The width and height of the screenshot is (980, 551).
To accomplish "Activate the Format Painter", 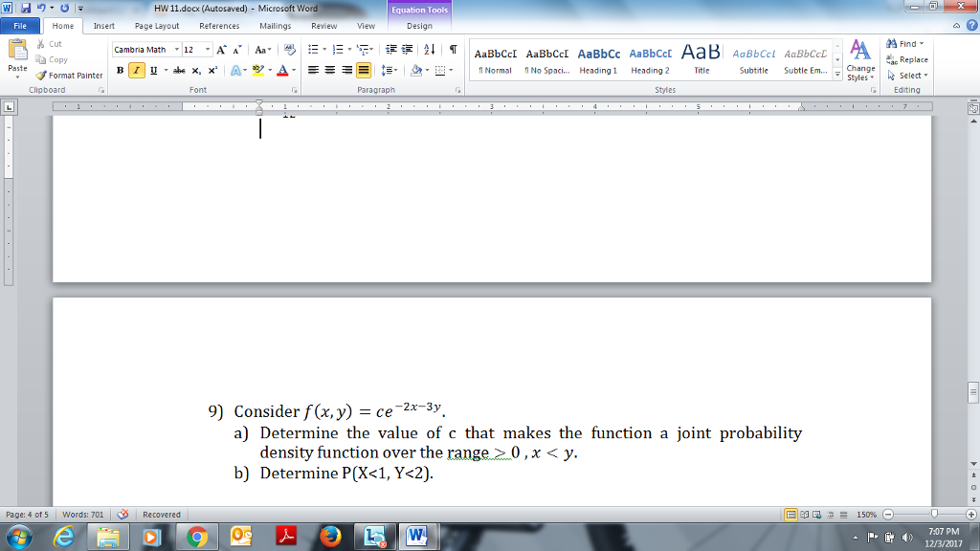I will tap(69, 76).
